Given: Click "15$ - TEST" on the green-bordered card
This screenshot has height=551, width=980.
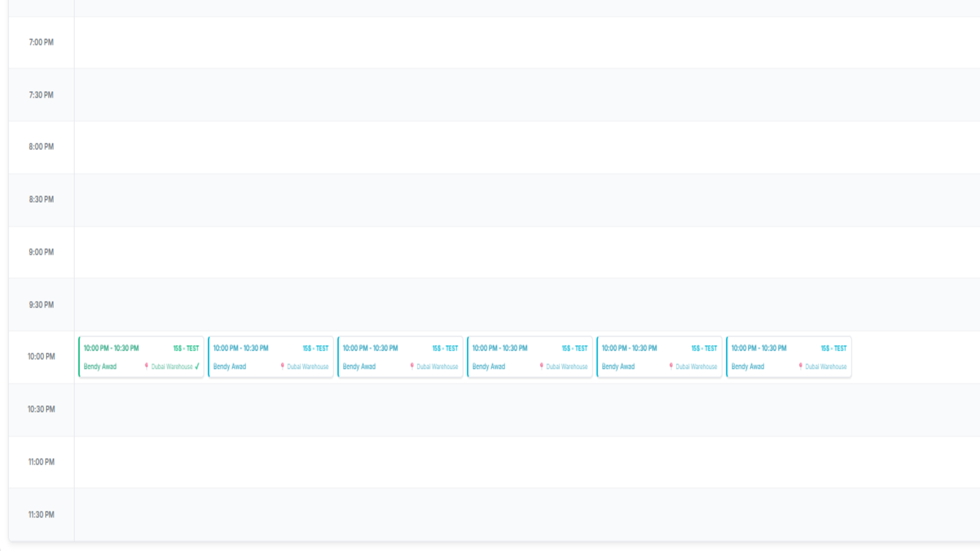Looking at the screenshot, I should coord(186,348).
